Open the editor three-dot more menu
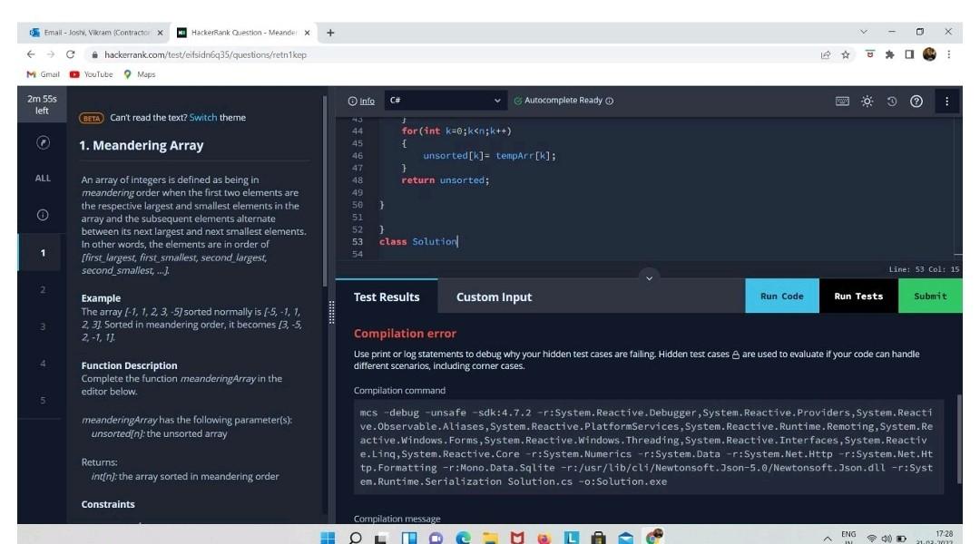The height and width of the screenshot is (544, 980). 946,101
